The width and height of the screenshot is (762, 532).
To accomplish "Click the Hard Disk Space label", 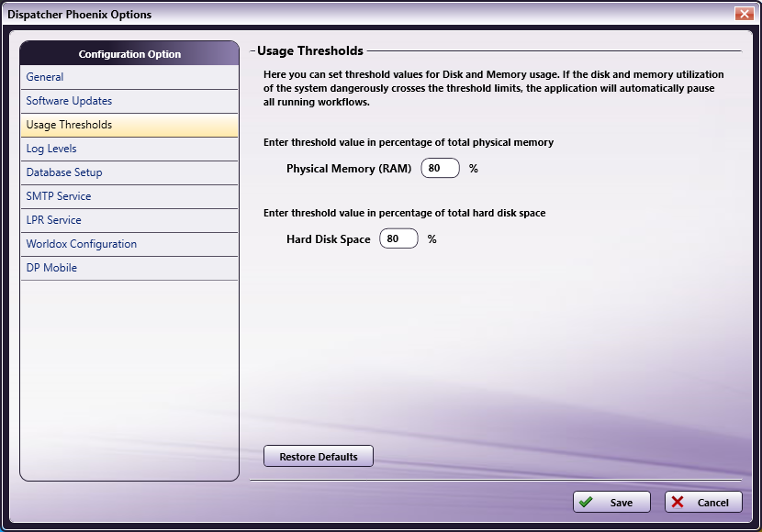I will (x=329, y=239).
